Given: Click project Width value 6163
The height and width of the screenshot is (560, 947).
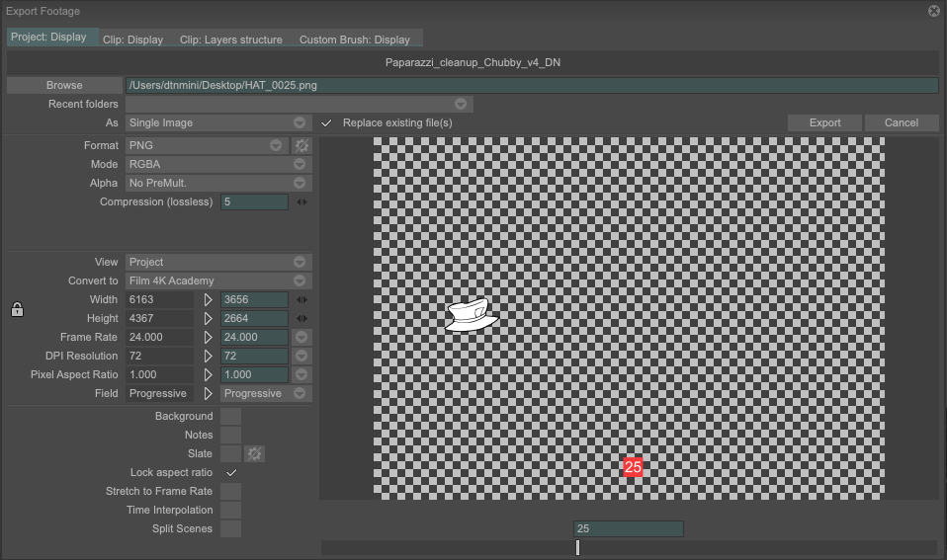Looking at the screenshot, I should coord(160,300).
